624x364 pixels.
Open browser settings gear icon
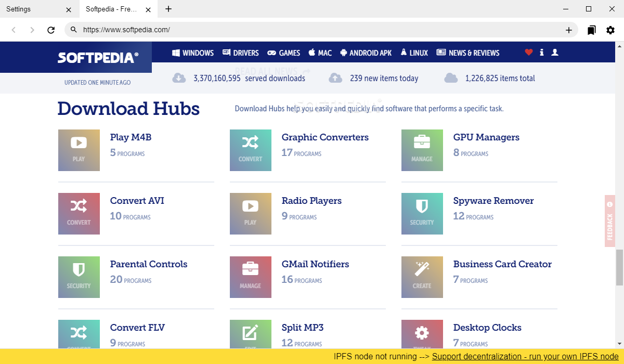(x=610, y=30)
